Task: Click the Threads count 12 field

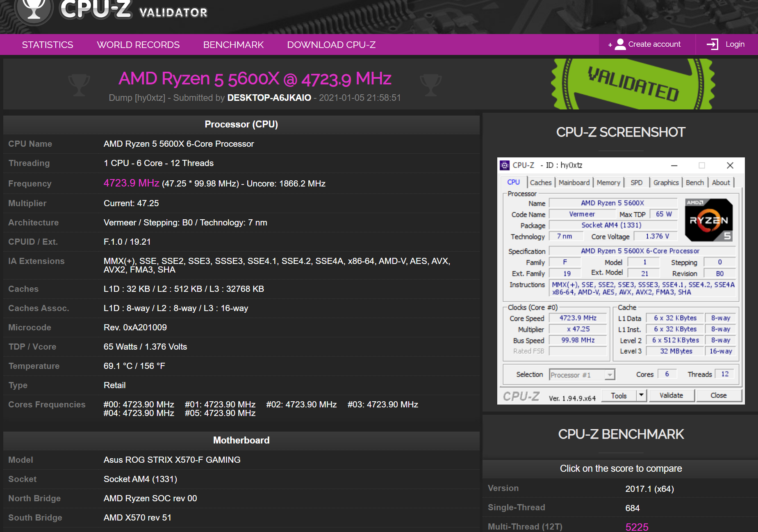Action: tap(725, 374)
